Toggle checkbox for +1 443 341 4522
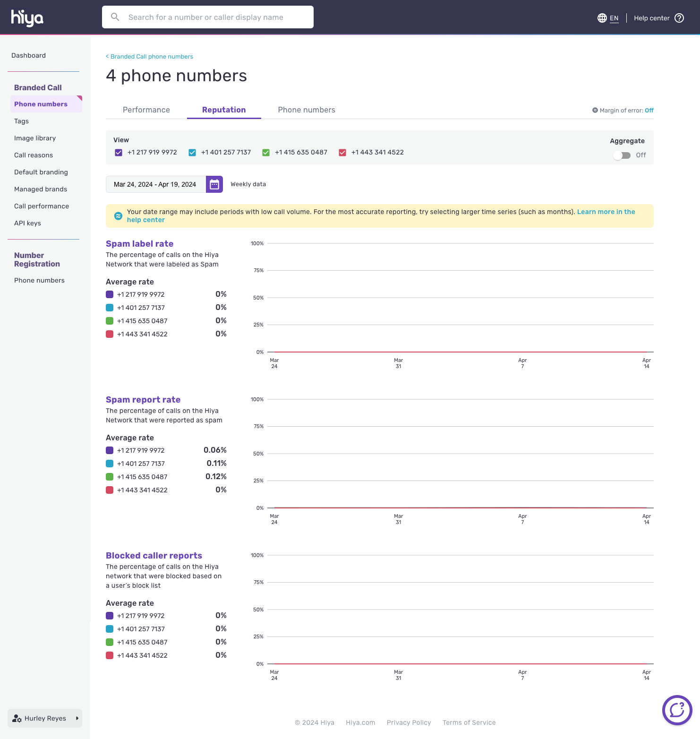This screenshot has height=739, width=700. [342, 153]
